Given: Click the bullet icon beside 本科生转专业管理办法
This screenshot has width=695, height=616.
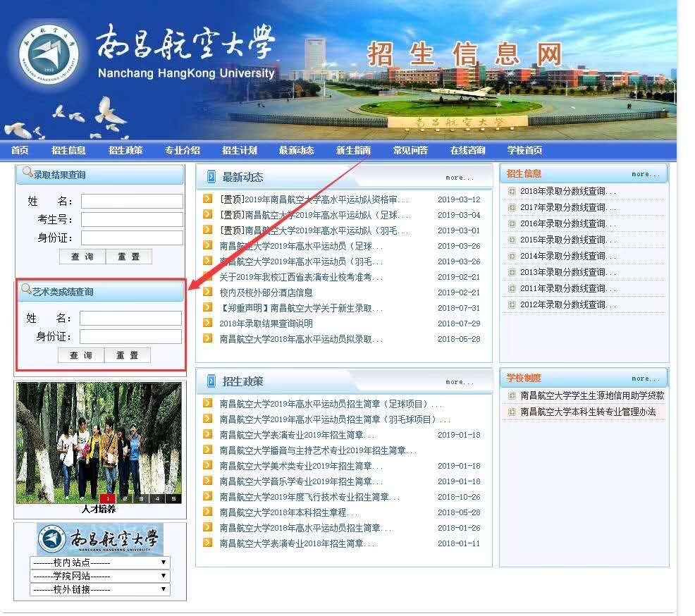Looking at the screenshot, I should tap(512, 412).
